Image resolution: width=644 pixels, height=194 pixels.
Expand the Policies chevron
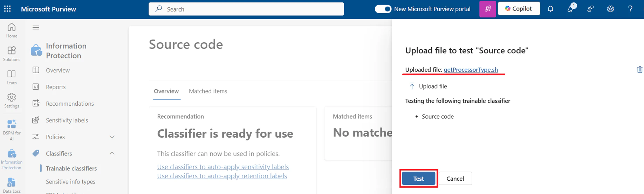[112, 137]
